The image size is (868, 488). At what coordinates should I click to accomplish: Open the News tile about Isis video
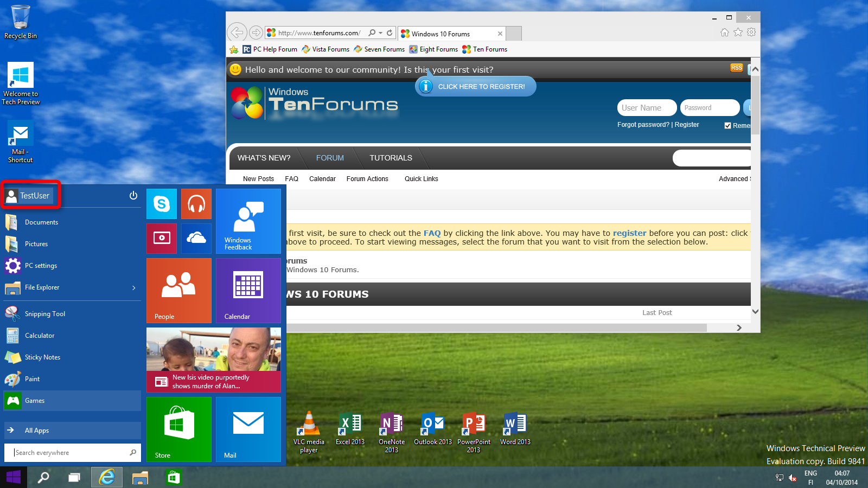[214, 360]
